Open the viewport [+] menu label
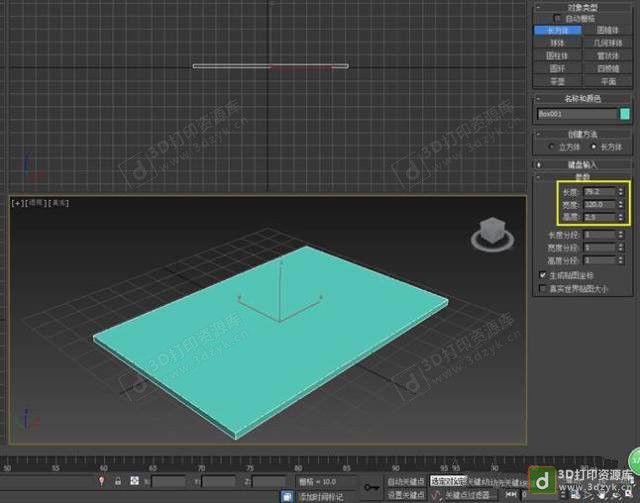Viewport: 640px width, 503px height. [17, 203]
